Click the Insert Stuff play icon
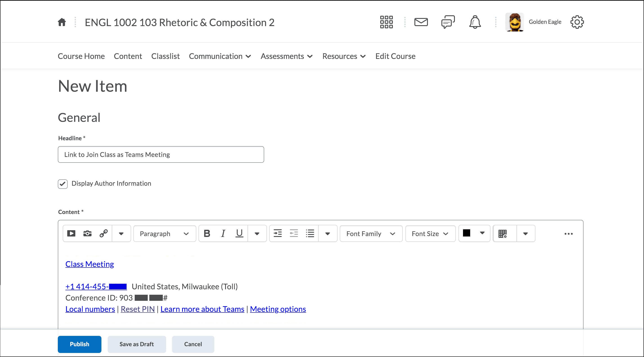This screenshot has width=644, height=357. point(71,234)
